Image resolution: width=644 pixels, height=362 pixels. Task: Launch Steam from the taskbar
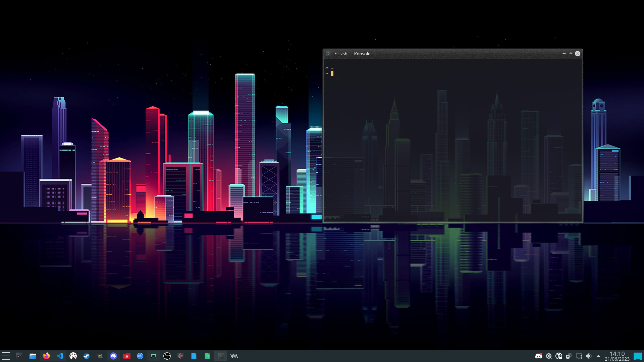point(87,356)
